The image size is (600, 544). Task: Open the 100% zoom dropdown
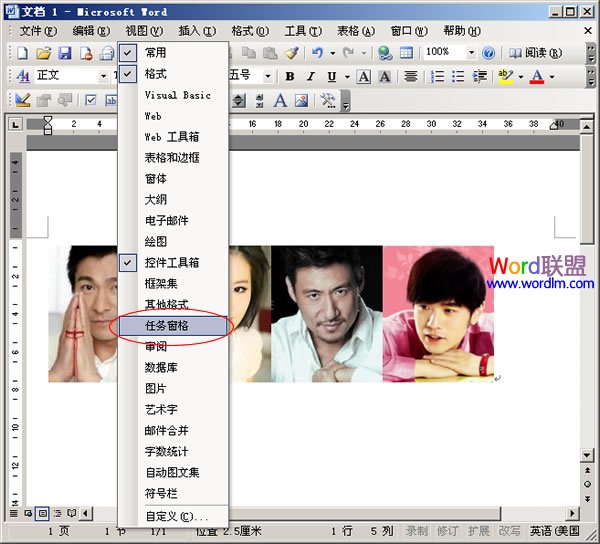470,52
